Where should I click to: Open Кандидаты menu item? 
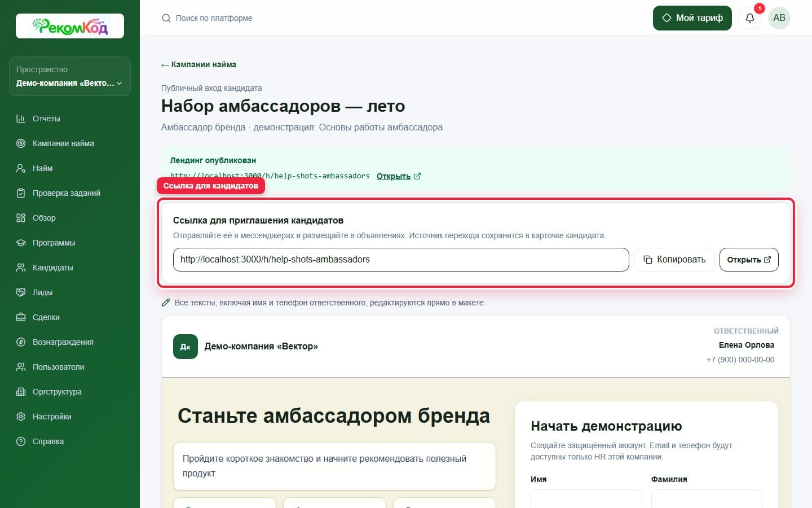(x=70, y=268)
